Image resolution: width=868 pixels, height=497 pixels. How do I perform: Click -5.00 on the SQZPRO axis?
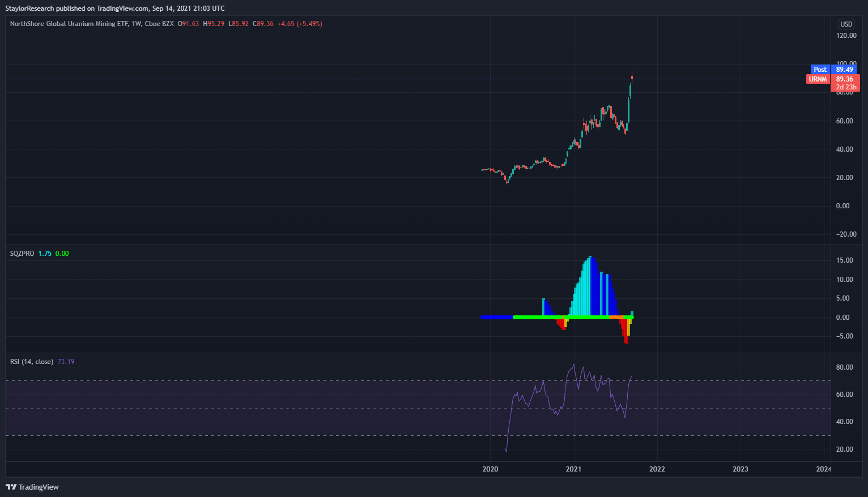[844, 336]
